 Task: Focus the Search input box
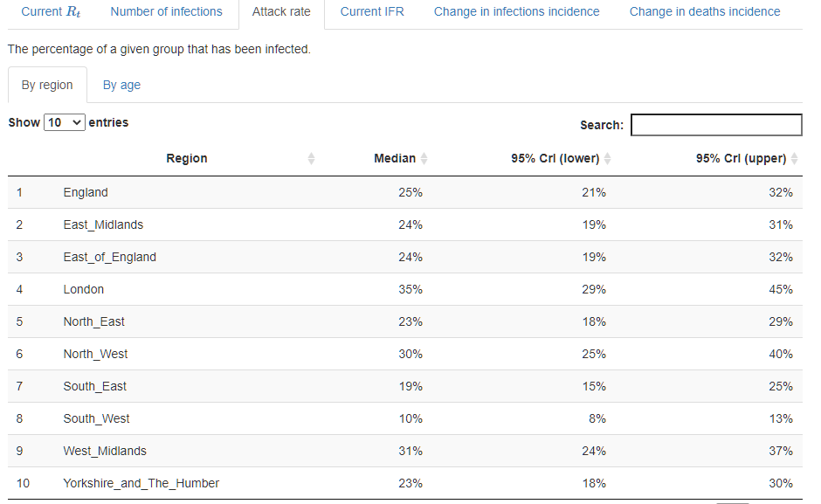[716, 125]
